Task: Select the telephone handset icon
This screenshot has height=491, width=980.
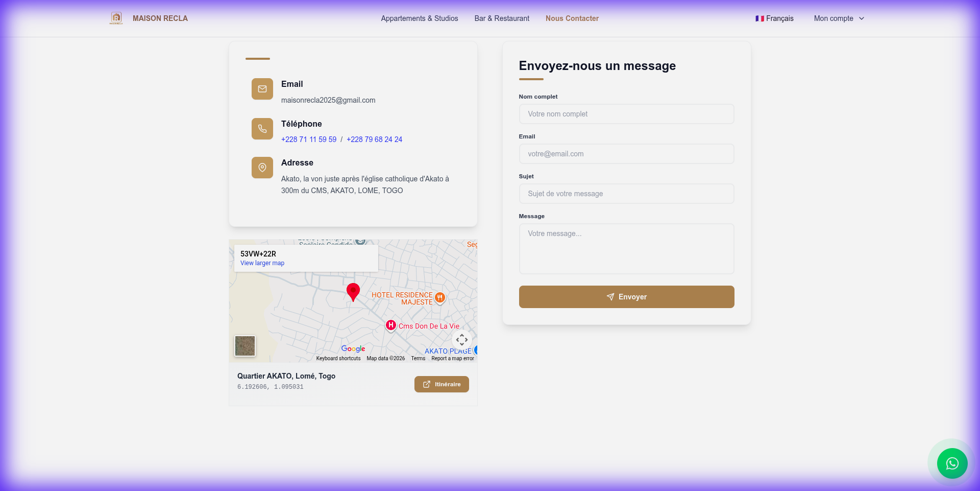Action: 262,129
